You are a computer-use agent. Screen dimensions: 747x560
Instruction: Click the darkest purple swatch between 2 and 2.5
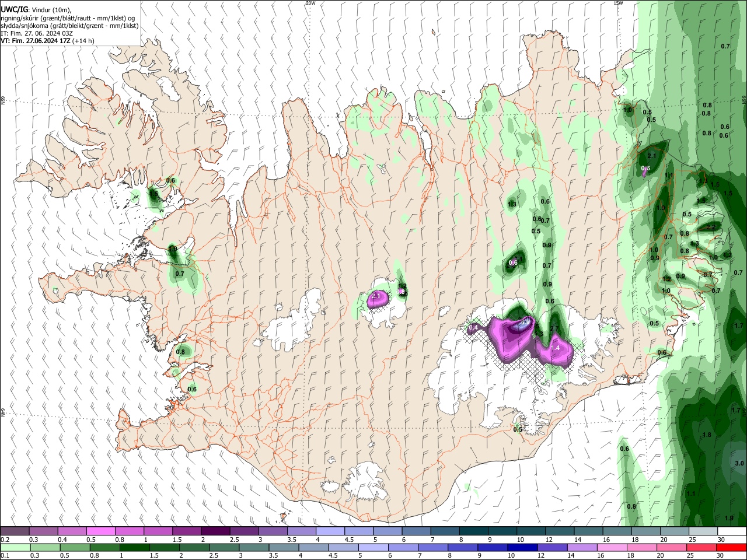coord(215,531)
